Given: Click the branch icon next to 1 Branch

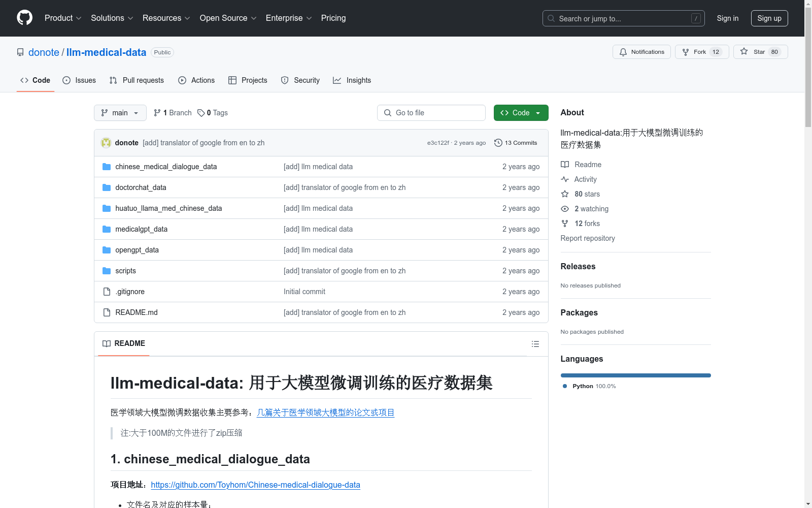Looking at the screenshot, I should point(157,113).
